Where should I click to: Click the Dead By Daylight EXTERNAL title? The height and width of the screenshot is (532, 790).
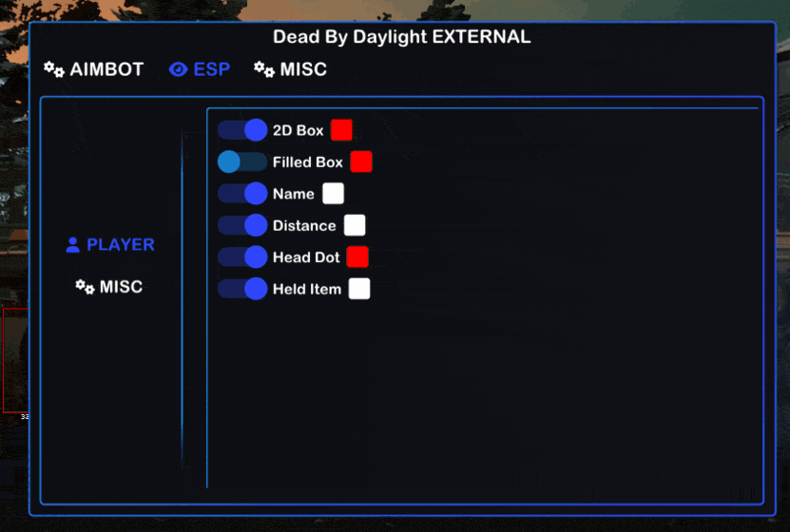coord(401,37)
